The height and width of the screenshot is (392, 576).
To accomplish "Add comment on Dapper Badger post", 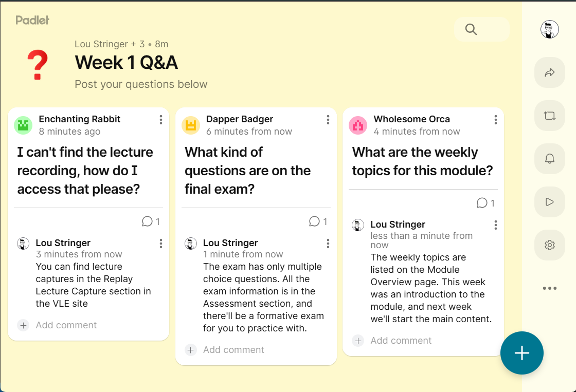I will pos(233,350).
